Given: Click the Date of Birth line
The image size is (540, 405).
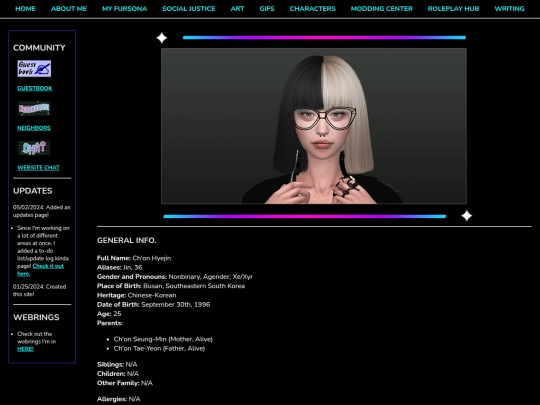Looking at the screenshot, I should (x=153, y=304).
